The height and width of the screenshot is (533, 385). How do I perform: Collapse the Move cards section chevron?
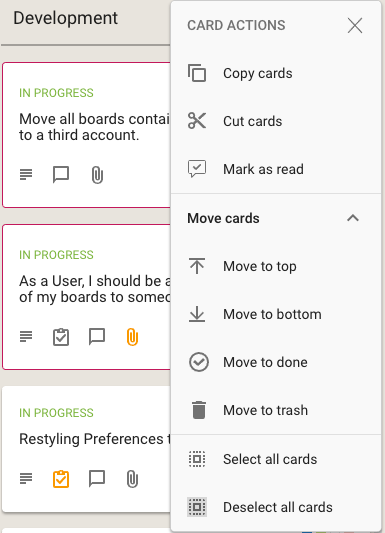click(x=353, y=218)
